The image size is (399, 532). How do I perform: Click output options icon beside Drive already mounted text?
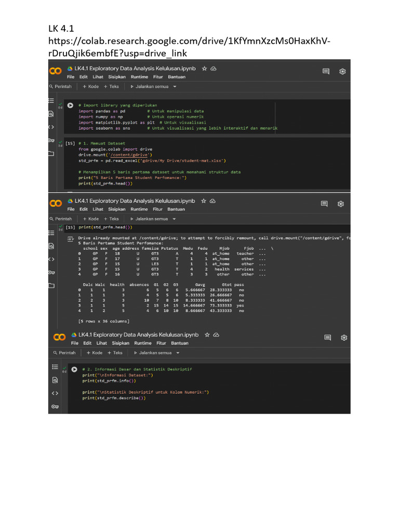(x=70, y=239)
